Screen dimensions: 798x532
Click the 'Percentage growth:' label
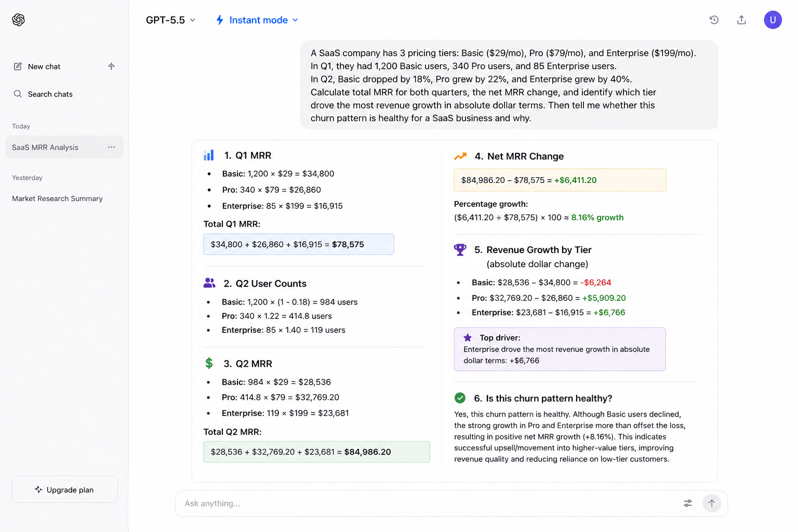coord(491,204)
